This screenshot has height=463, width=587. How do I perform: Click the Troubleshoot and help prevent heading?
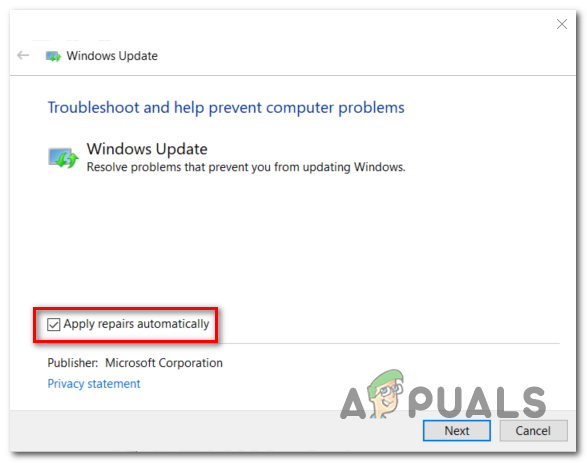point(226,108)
